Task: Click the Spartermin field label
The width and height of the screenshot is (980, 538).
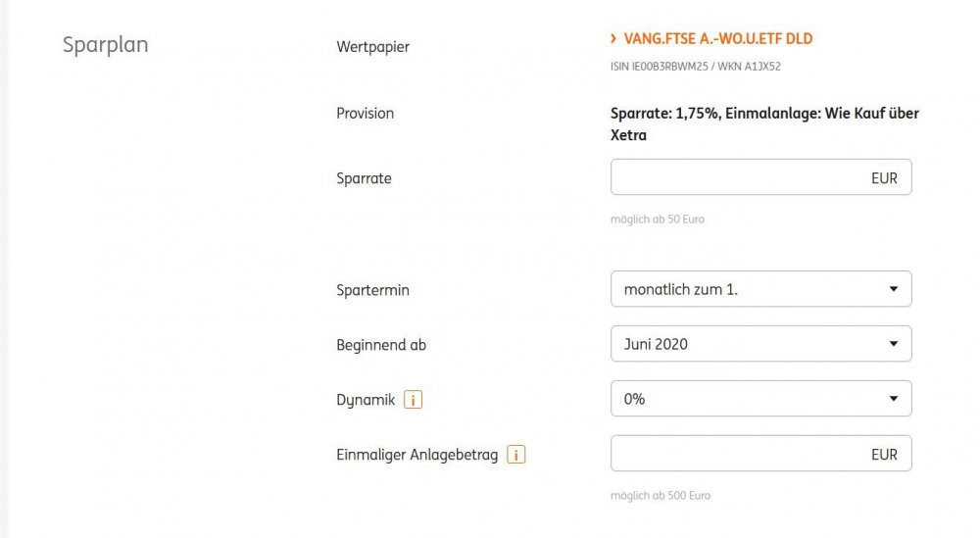Action: click(x=372, y=290)
